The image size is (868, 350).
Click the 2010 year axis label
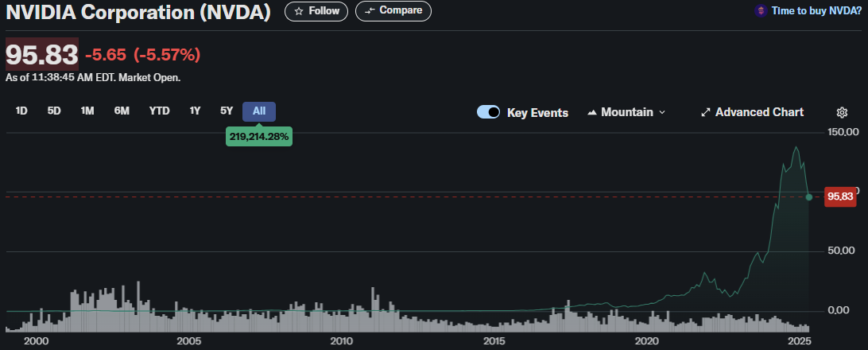(341, 340)
